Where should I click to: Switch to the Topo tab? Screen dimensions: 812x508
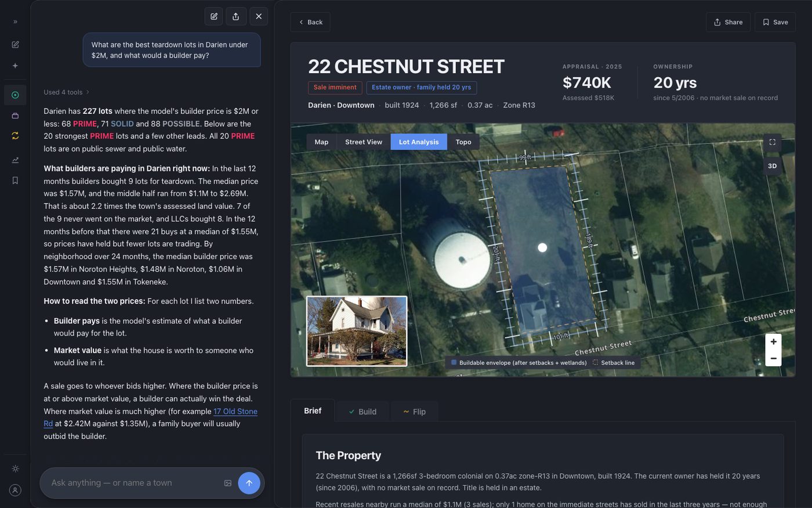pyautogui.click(x=463, y=142)
